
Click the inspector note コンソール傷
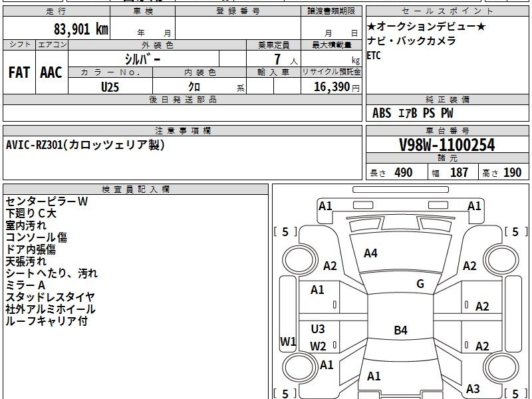[37, 237]
